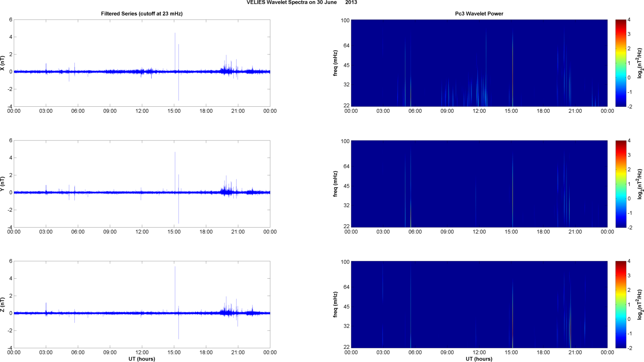Image resolution: width=644 pixels, height=362 pixels.
Task: Select the Pc3 Wavelet Power heading
Action: coord(479,14)
